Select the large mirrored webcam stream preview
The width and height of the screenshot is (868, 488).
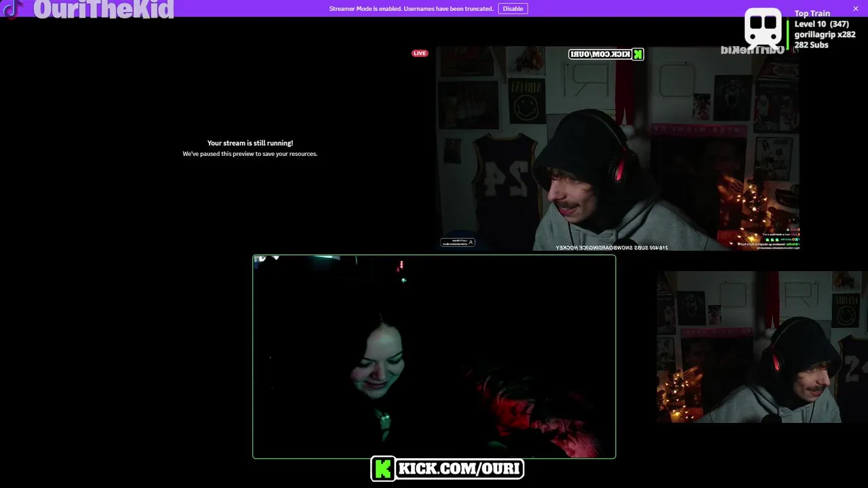pyautogui.click(x=618, y=148)
